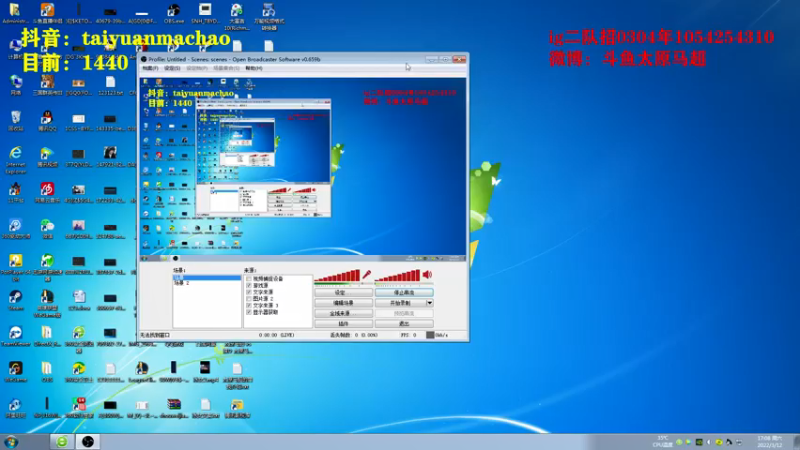The width and height of the screenshot is (800, 450).
Task: Enable the 视频捕捉设备 source checkbox
Action: (249, 279)
